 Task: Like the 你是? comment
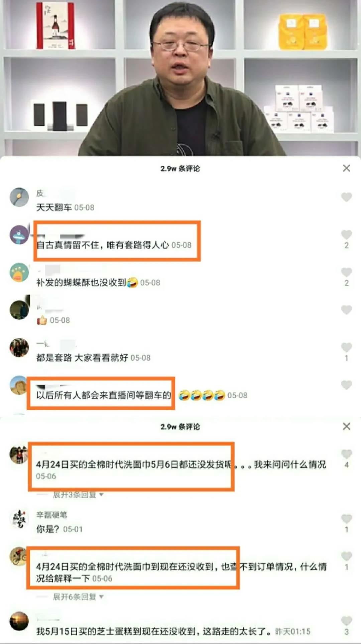pyautogui.click(x=347, y=519)
